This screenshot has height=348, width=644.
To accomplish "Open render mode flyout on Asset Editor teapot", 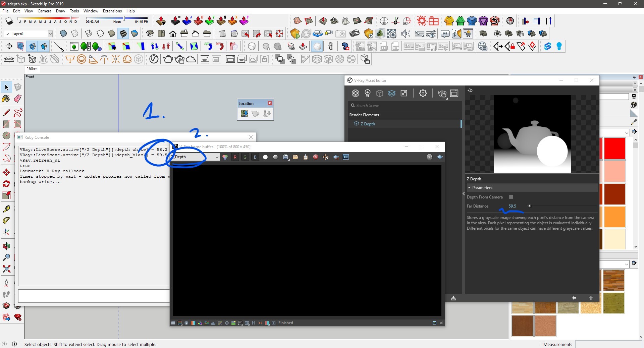I will [x=447, y=99].
